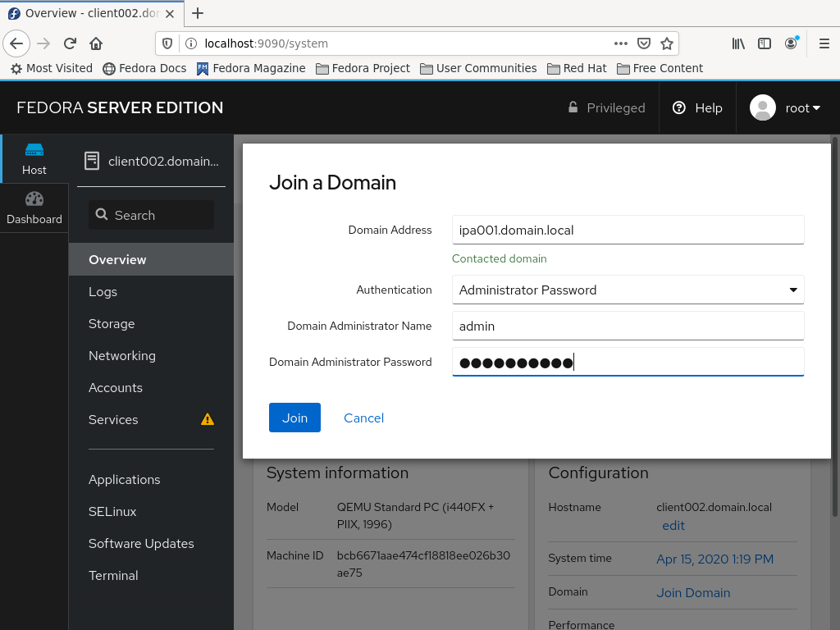Expand the root user menu
Viewport: 840px width, 630px height.
pyautogui.click(x=802, y=107)
